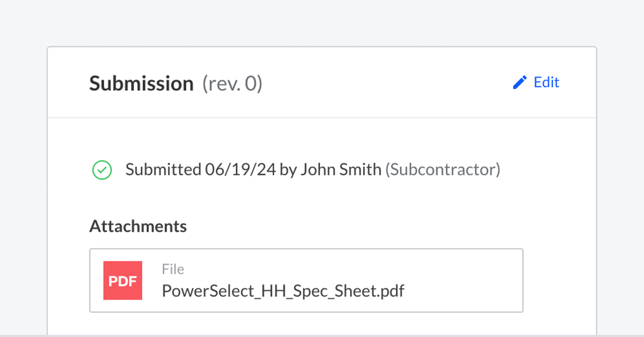Click the red PDF file icon
Screen dimensions: 644x337
(x=123, y=280)
